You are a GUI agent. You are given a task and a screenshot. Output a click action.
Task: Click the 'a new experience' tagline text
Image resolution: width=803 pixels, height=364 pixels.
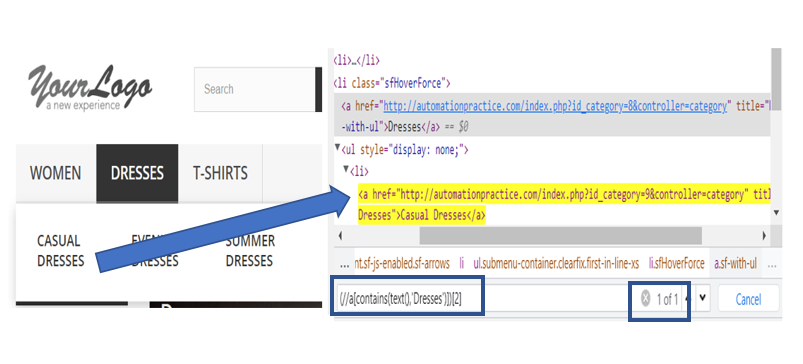[x=82, y=105]
